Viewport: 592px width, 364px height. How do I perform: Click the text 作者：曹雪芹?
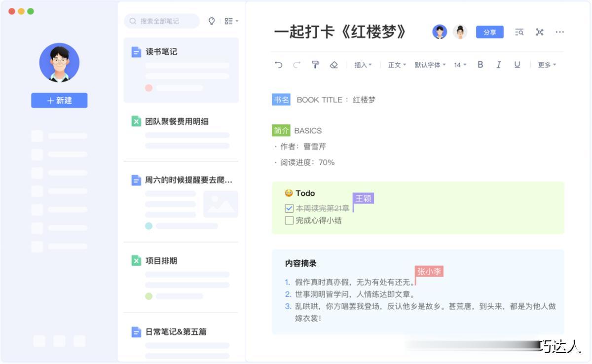[303, 146]
